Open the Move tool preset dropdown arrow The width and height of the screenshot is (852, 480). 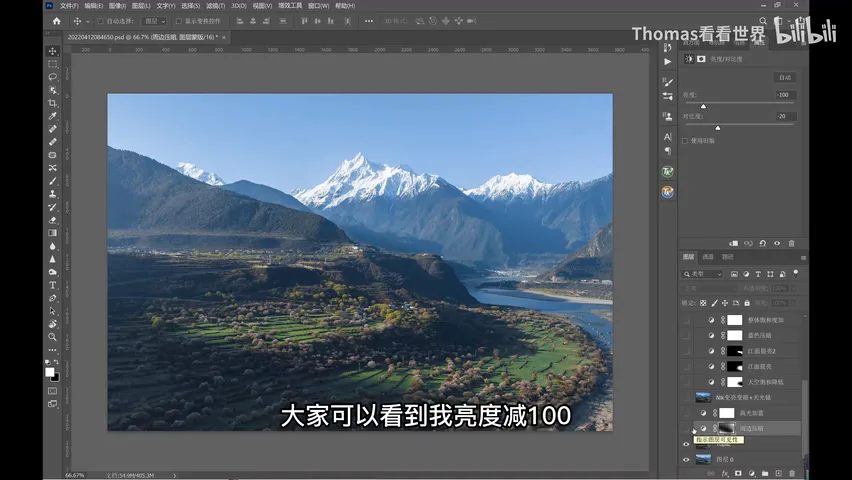click(x=87, y=22)
